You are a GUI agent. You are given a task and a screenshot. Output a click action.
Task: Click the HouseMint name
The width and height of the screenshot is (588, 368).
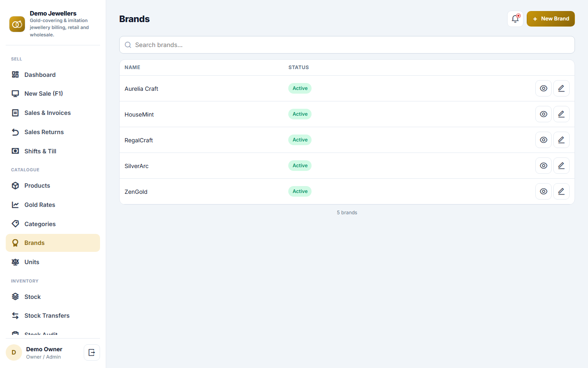pos(139,114)
